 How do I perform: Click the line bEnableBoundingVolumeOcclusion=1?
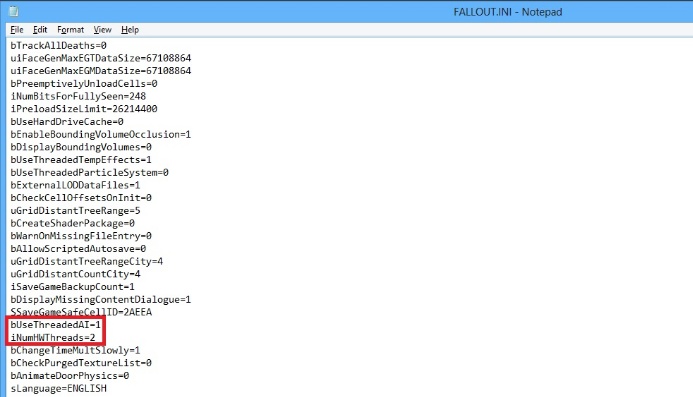[101, 134]
